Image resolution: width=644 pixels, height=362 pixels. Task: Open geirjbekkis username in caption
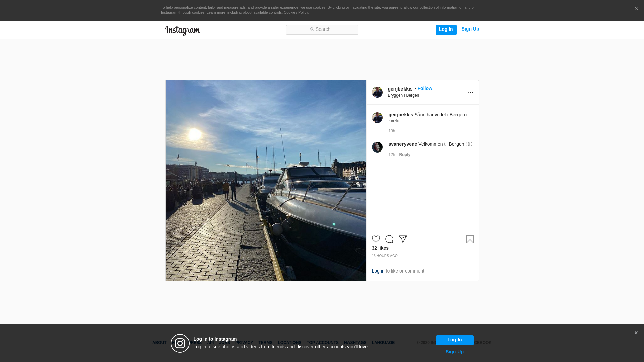tap(400, 115)
